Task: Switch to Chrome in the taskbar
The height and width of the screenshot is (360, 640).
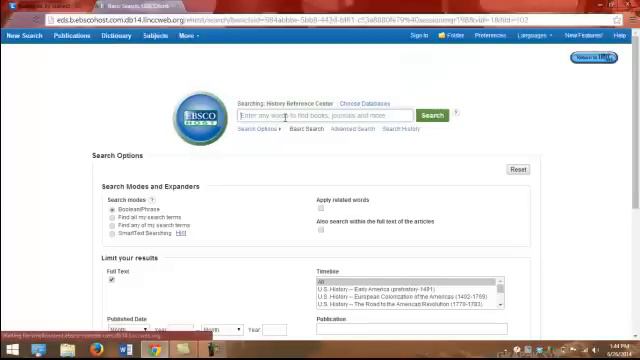Action: (x=155, y=350)
